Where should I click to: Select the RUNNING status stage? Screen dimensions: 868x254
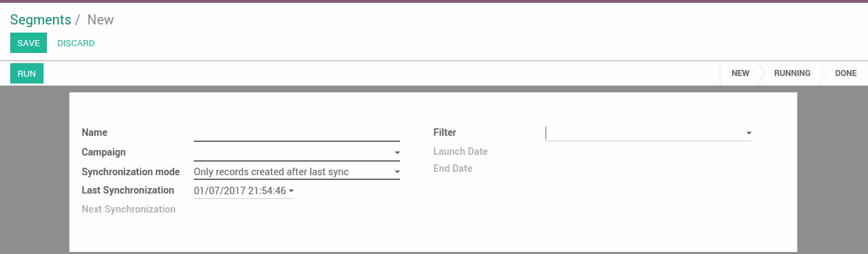tap(792, 73)
